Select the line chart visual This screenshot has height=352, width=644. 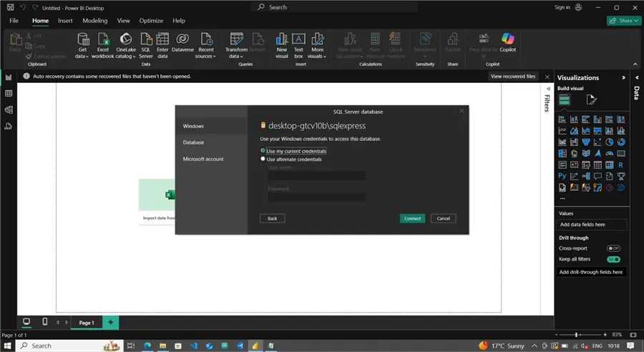pos(562,131)
